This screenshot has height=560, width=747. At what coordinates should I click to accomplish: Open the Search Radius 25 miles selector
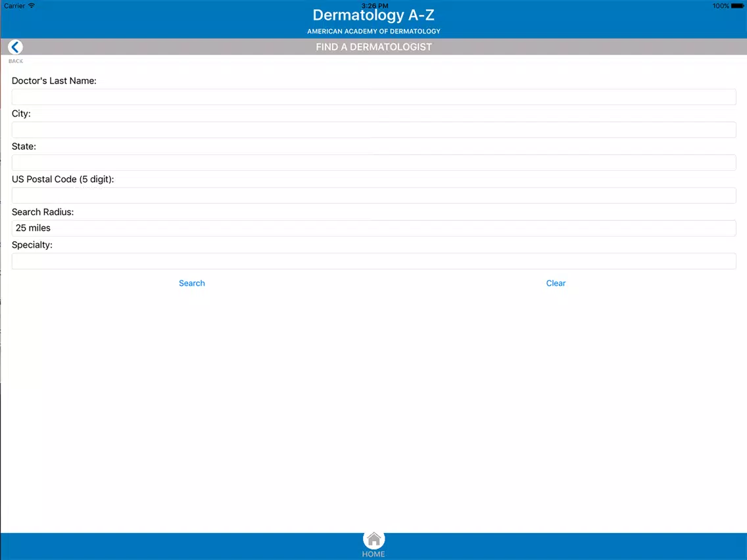(374, 228)
